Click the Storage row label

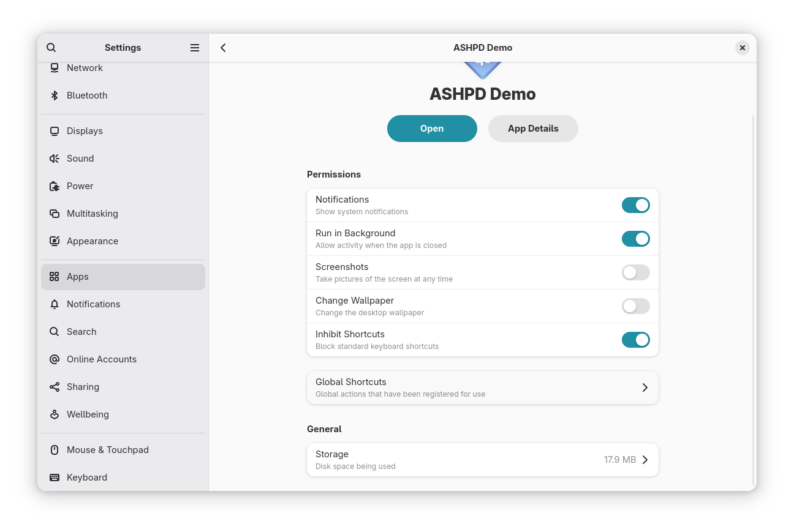[332, 454]
